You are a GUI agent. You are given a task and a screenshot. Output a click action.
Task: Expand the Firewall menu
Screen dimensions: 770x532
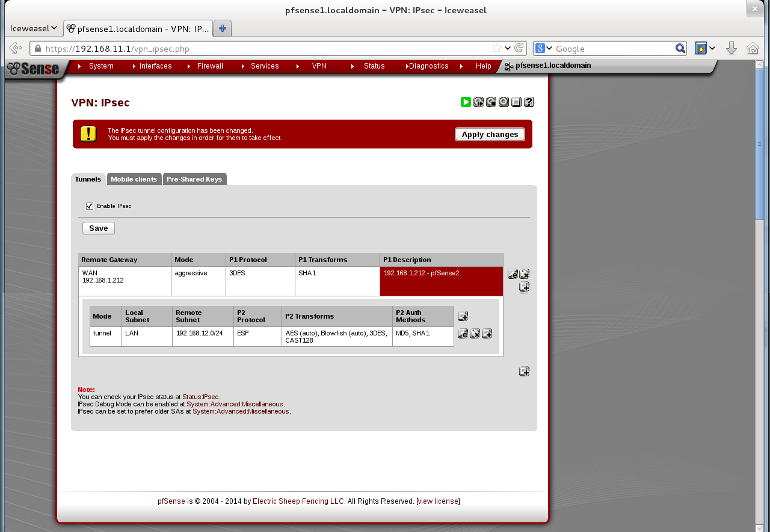(x=209, y=66)
